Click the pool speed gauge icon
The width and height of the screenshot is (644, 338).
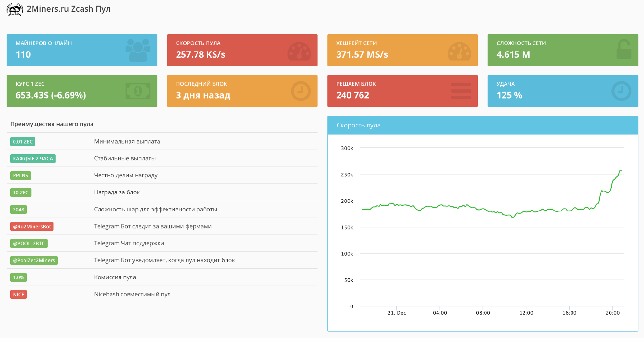point(299,52)
